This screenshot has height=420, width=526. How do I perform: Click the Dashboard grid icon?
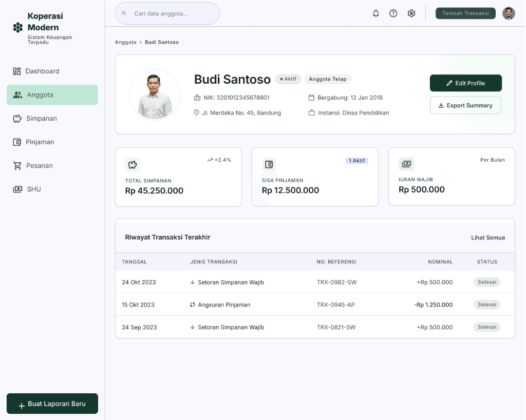(17, 71)
